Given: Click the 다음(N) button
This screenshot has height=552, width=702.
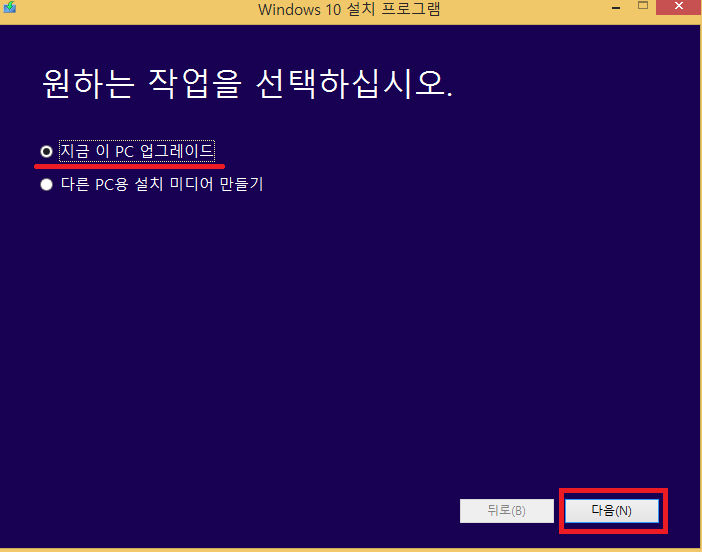Looking at the screenshot, I should (x=612, y=511).
